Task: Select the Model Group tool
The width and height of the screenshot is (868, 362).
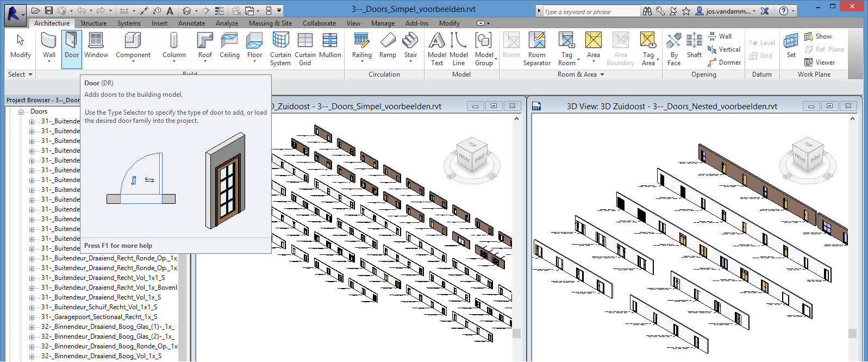Action: (x=484, y=48)
